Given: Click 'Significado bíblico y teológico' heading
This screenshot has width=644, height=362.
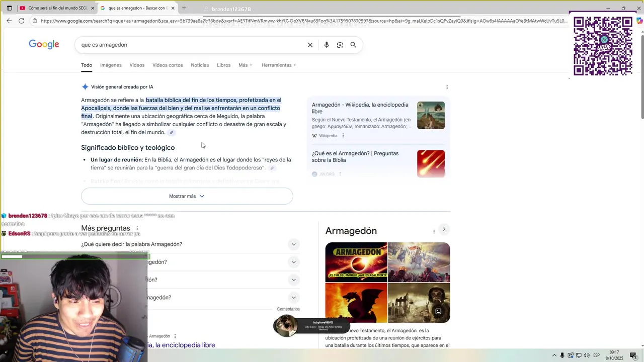Looking at the screenshot, I should point(128,147).
